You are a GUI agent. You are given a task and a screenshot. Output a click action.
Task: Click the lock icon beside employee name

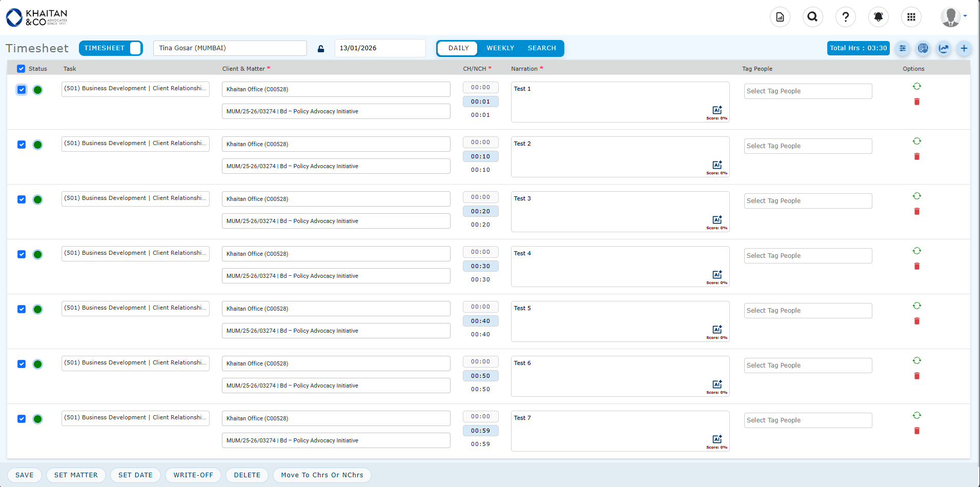[321, 49]
